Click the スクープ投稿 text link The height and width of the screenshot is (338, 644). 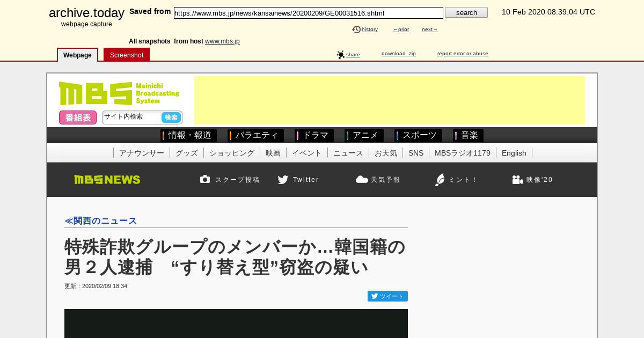[237, 180]
